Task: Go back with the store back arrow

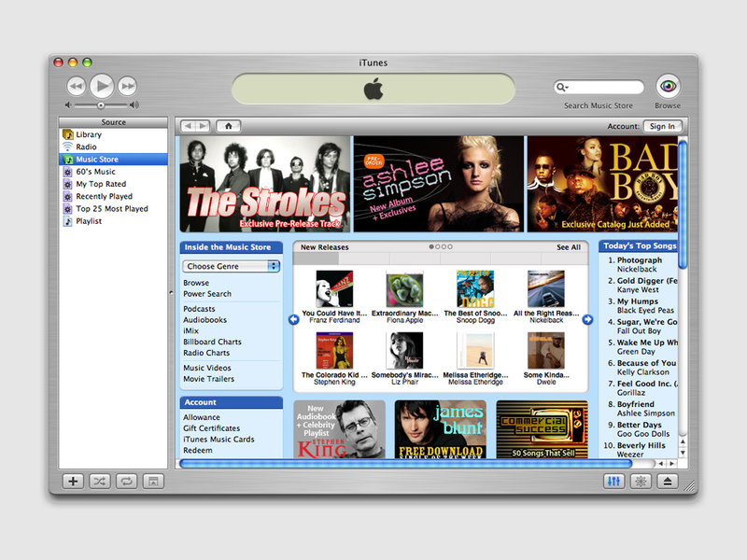Action: (x=189, y=126)
